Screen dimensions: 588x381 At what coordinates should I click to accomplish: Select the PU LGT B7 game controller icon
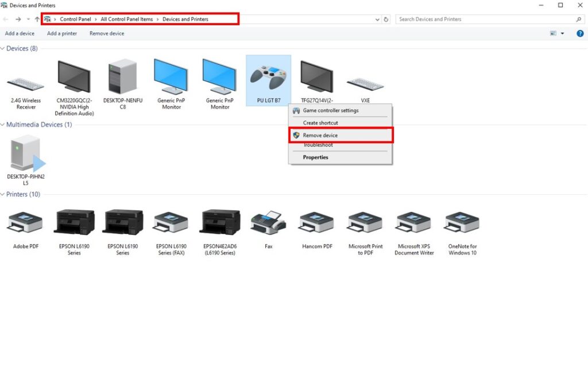pyautogui.click(x=268, y=78)
